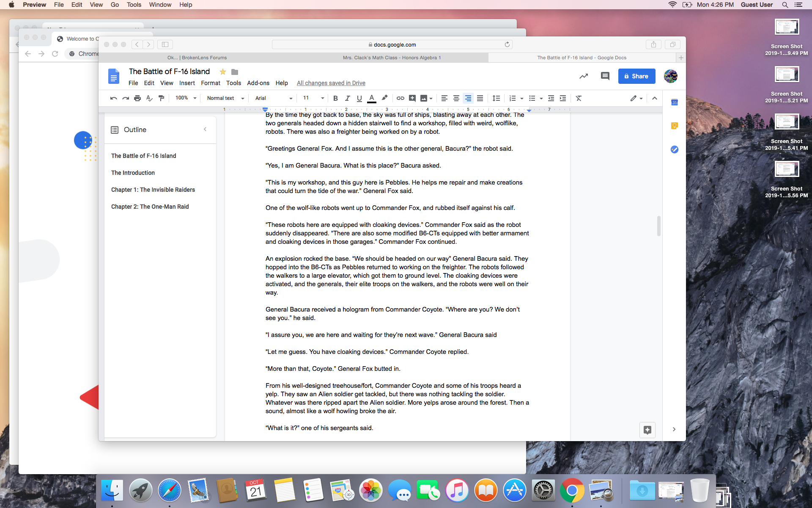Move document using the folder icon
The height and width of the screenshot is (508, 812).
tap(235, 72)
